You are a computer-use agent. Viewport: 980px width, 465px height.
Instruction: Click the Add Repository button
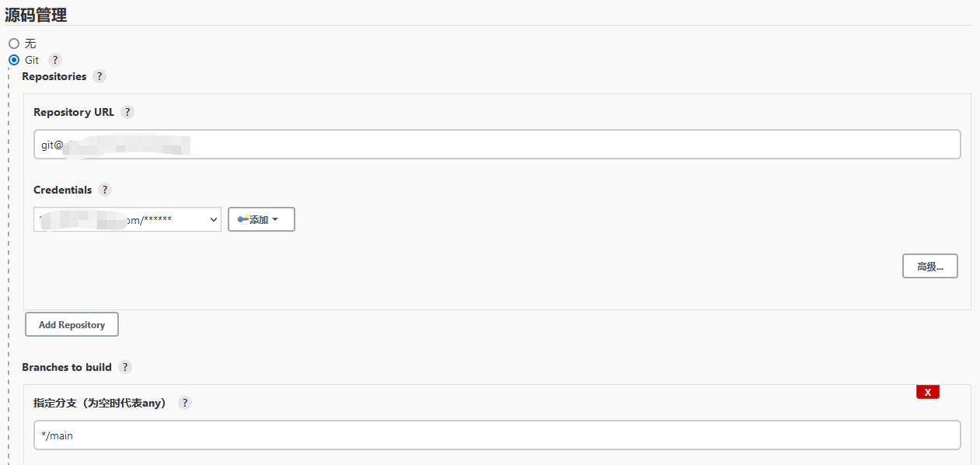[x=71, y=324]
